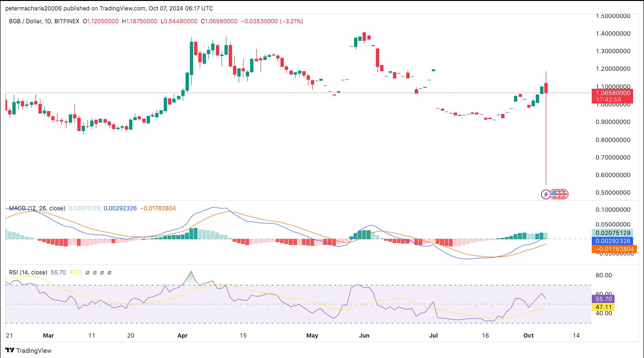
Task: Click the purple 55.70 label on RSI axis
Action: coord(603,299)
